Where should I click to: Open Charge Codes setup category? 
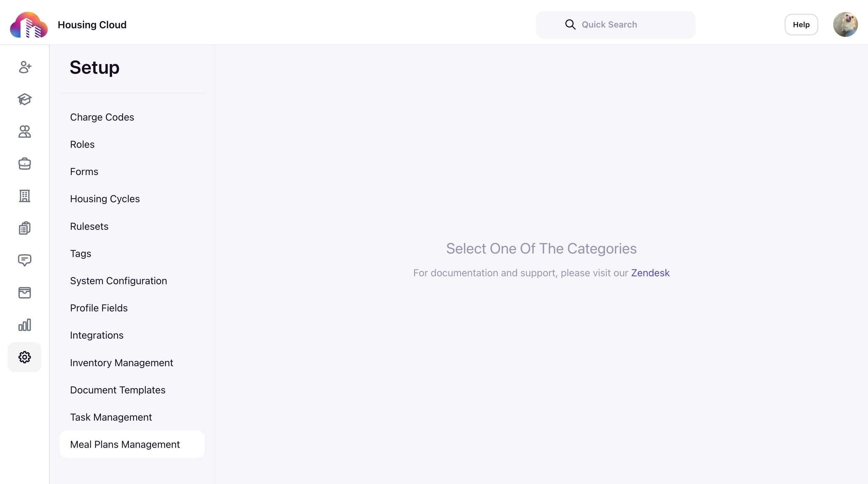coord(102,117)
